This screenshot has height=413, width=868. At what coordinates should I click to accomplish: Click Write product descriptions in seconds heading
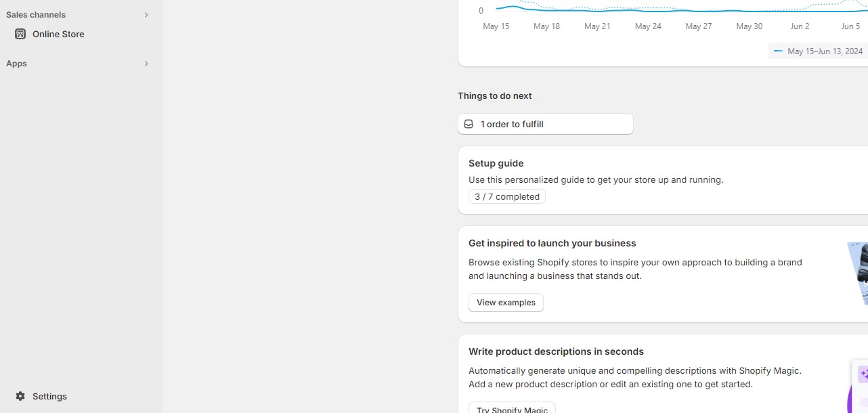coord(556,351)
